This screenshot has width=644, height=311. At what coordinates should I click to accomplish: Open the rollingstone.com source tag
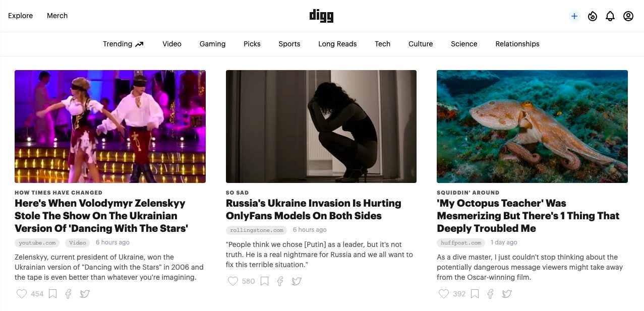(x=256, y=230)
